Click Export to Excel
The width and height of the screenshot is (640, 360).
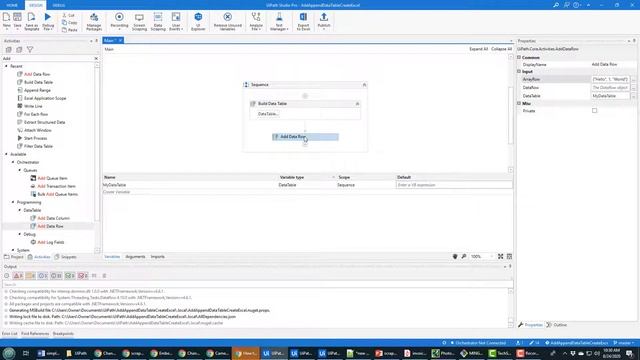[303, 21]
